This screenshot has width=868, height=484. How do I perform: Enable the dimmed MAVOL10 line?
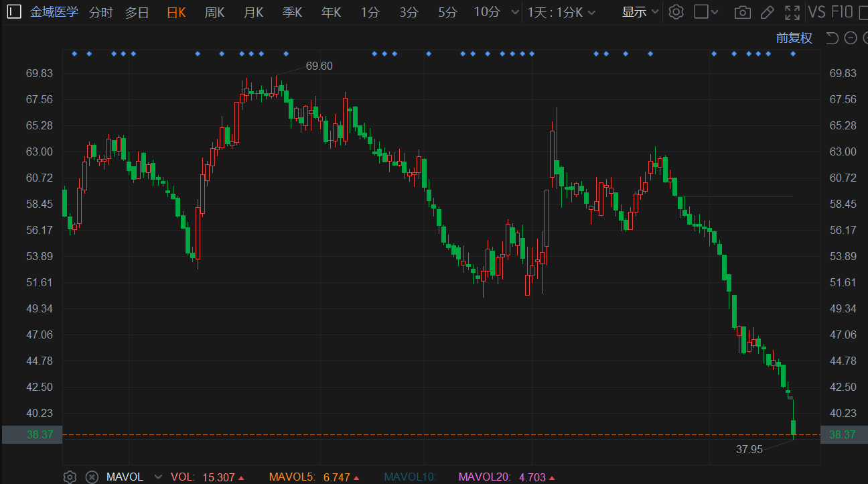[410, 477]
